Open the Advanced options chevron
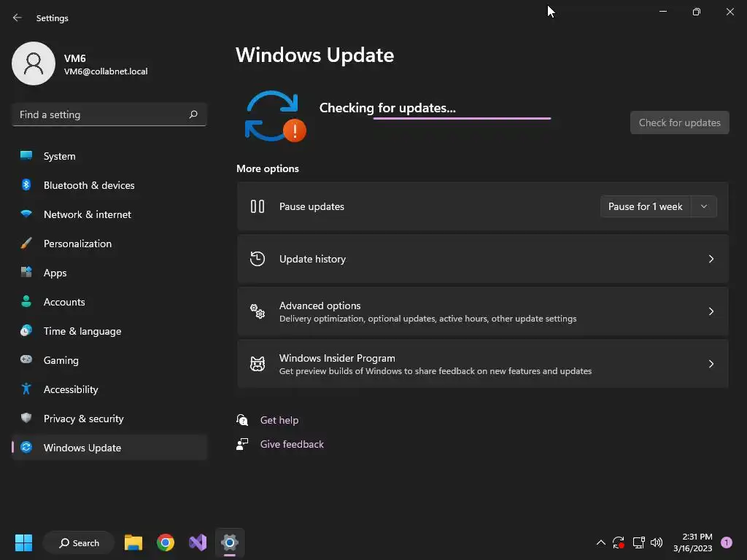Viewport: 747px width, 560px height. tap(711, 311)
